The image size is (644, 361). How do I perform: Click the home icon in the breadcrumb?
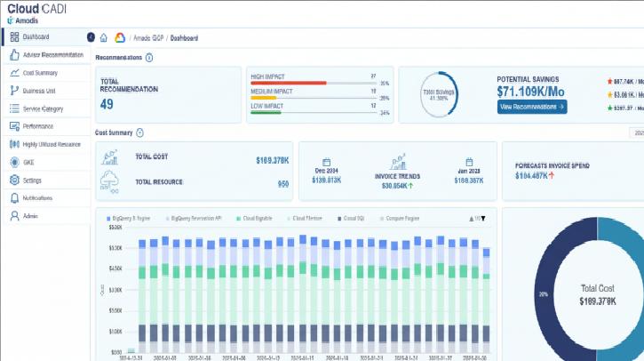(x=104, y=38)
